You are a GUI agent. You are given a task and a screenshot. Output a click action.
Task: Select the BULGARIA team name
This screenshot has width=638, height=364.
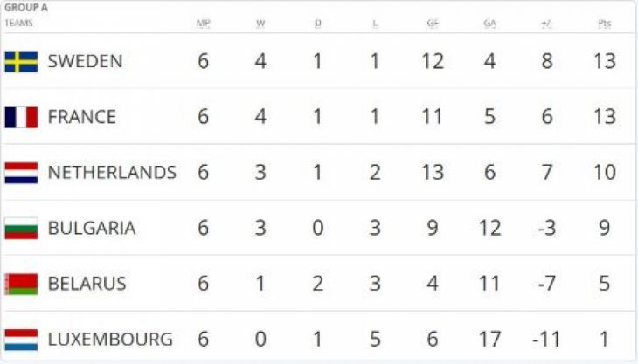point(92,229)
